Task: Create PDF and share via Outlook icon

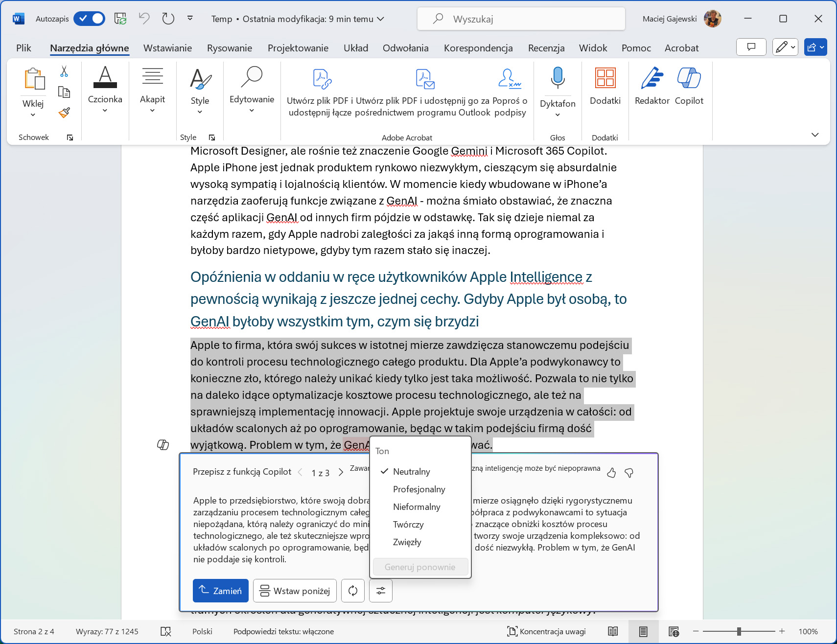Action: click(425, 79)
